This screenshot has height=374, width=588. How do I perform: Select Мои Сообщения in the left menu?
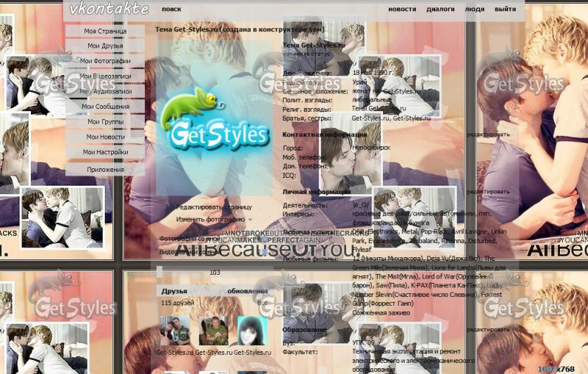(105, 107)
